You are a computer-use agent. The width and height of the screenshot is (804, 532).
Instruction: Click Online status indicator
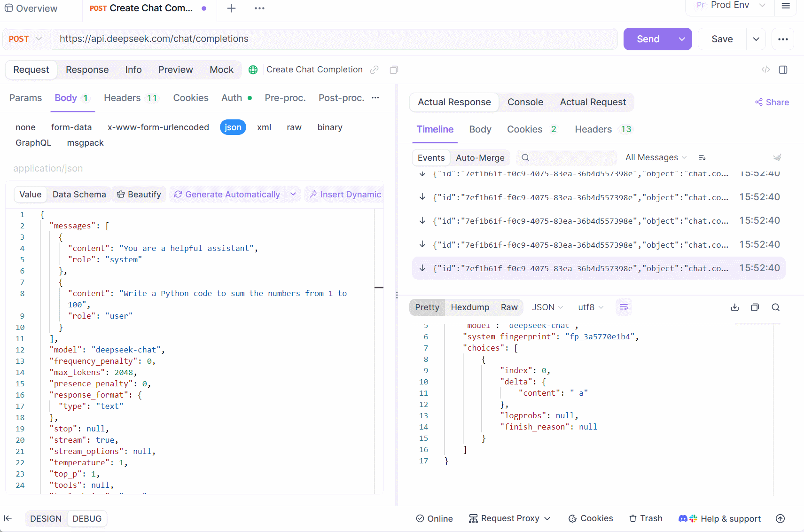[x=435, y=518]
